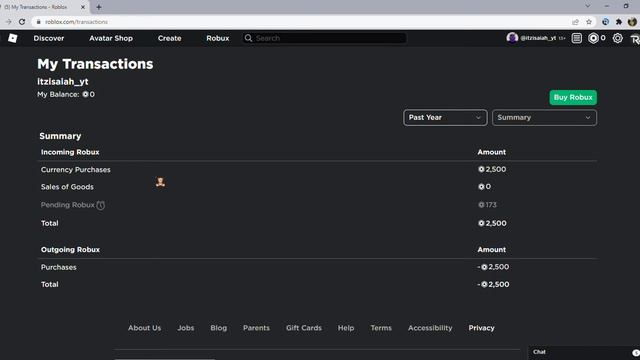Open the Parents footer link
Viewport: 640px width, 360px height.
tap(256, 328)
